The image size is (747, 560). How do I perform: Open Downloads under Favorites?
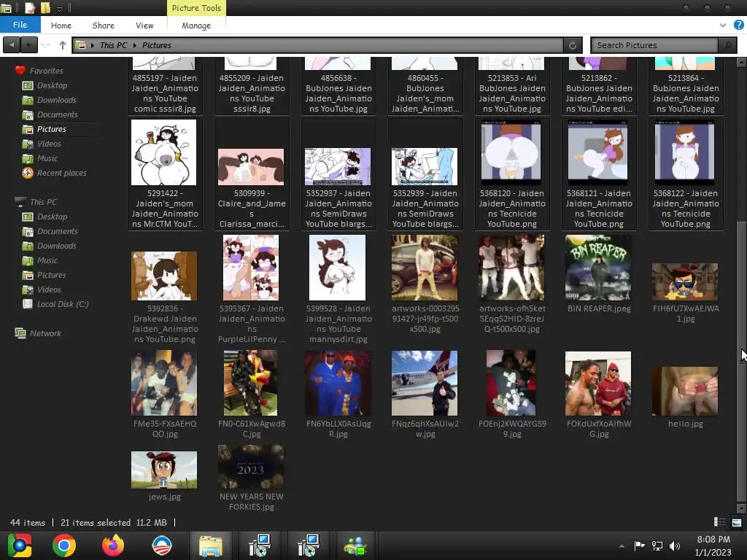pyautogui.click(x=57, y=100)
